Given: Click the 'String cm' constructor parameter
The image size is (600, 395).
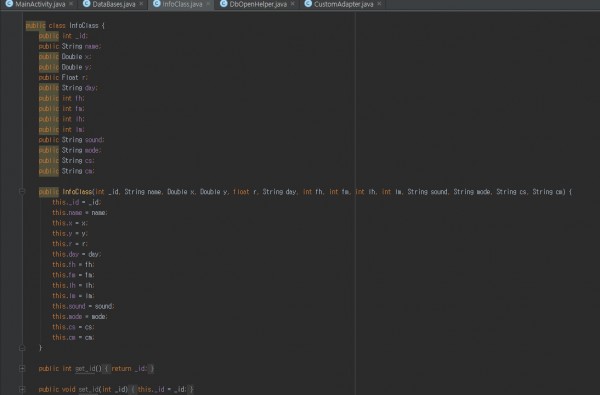Looking at the screenshot, I should click(x=547, y=191).
